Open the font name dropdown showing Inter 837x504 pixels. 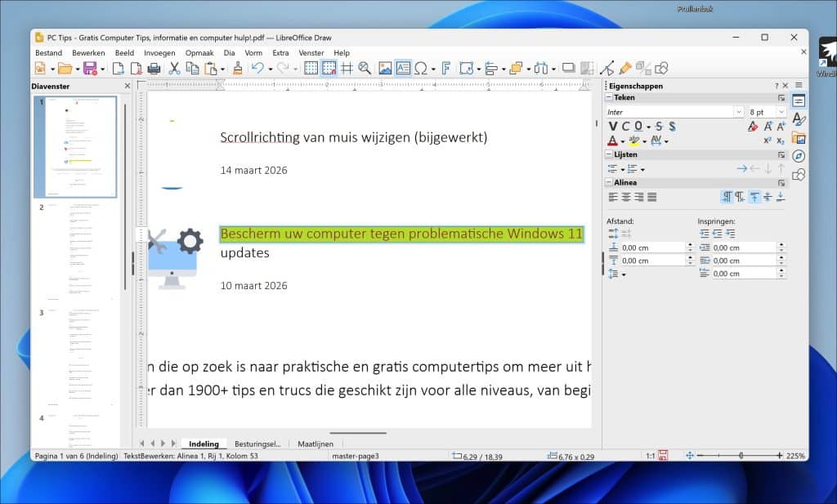[739, 112]
